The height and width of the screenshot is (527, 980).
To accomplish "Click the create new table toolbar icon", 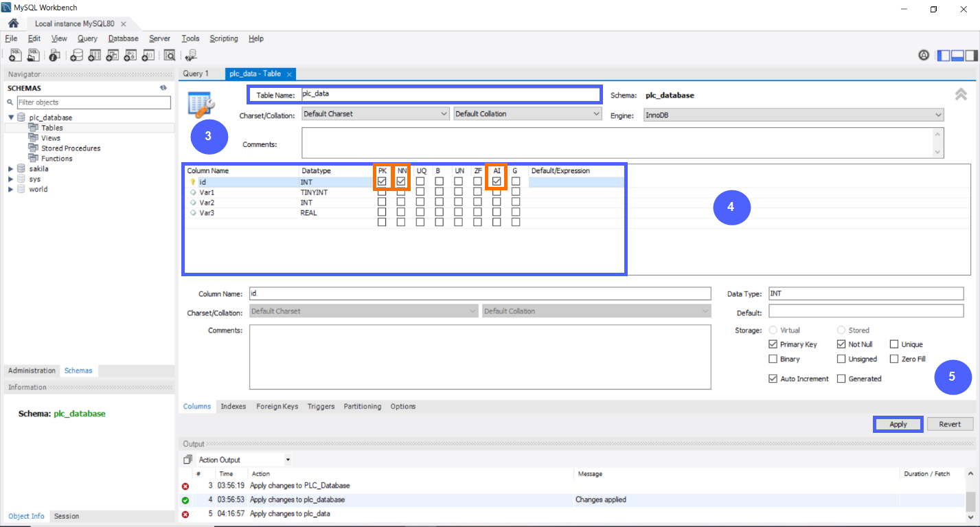I will coord(94,55).
